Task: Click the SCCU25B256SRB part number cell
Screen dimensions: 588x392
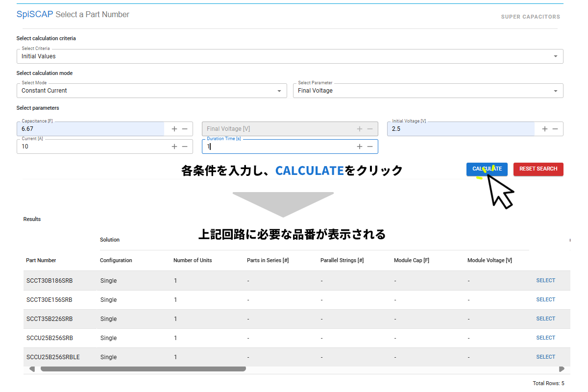Action: pyautogui.click(x=49, y=338)
